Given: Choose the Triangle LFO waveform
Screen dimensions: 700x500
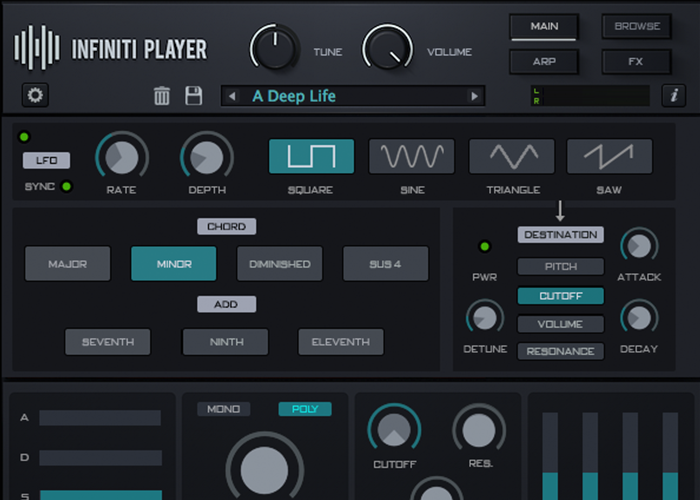Looking at the screenshot, I should [511, 156].
